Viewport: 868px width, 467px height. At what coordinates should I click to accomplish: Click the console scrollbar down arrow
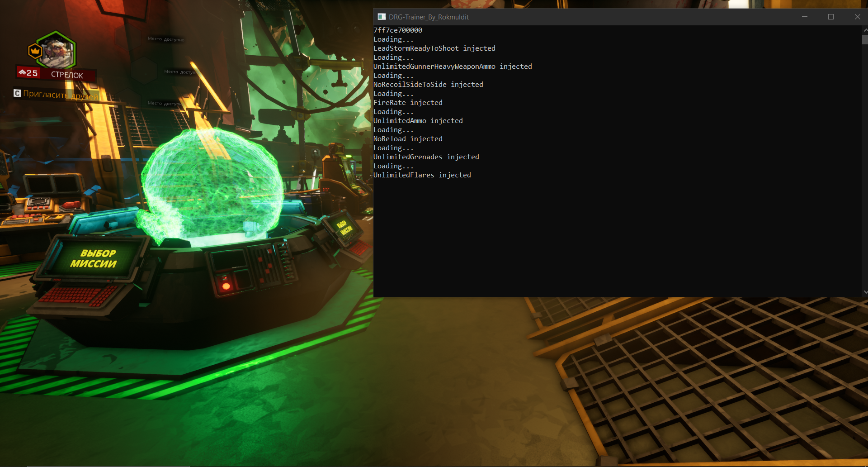point(865,292)
